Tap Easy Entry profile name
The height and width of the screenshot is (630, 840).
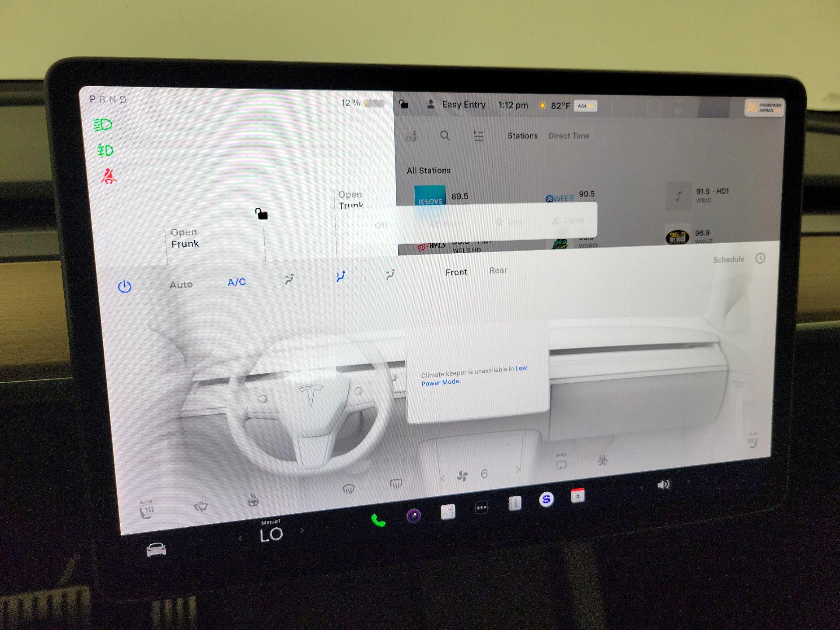[x=463, y=105]
